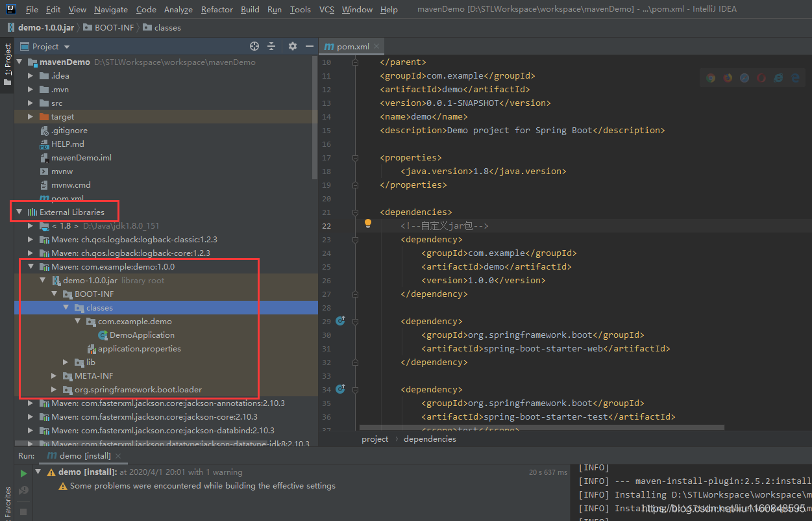Click the green Rerun button in Run panel

pyautogui.click(x=23, y=474)
